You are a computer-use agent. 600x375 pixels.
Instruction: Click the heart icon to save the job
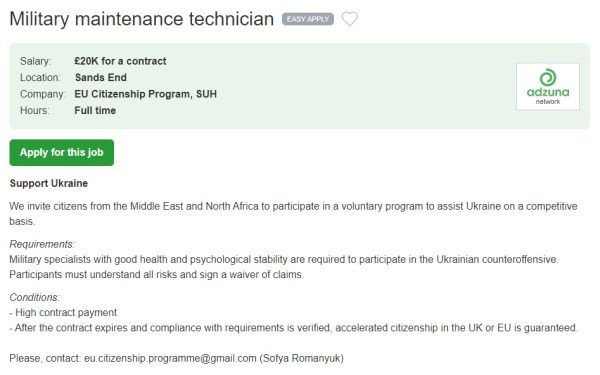(349, 19)
